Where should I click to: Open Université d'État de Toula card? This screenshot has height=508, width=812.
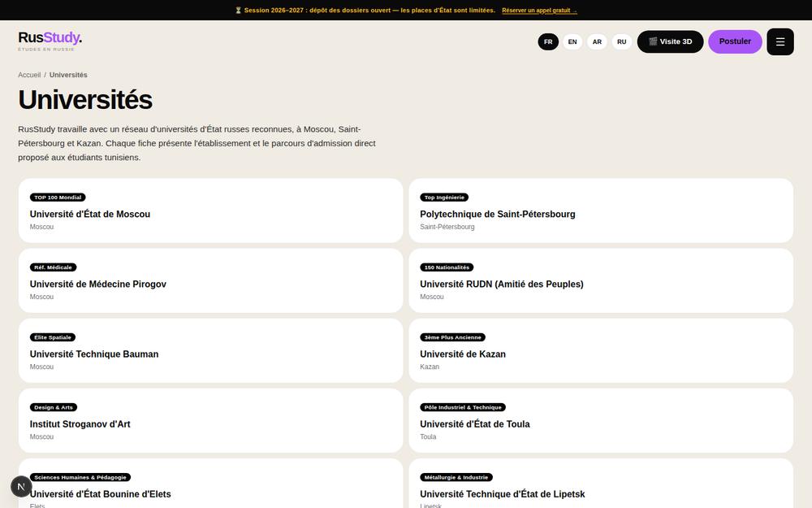(601, 420)
